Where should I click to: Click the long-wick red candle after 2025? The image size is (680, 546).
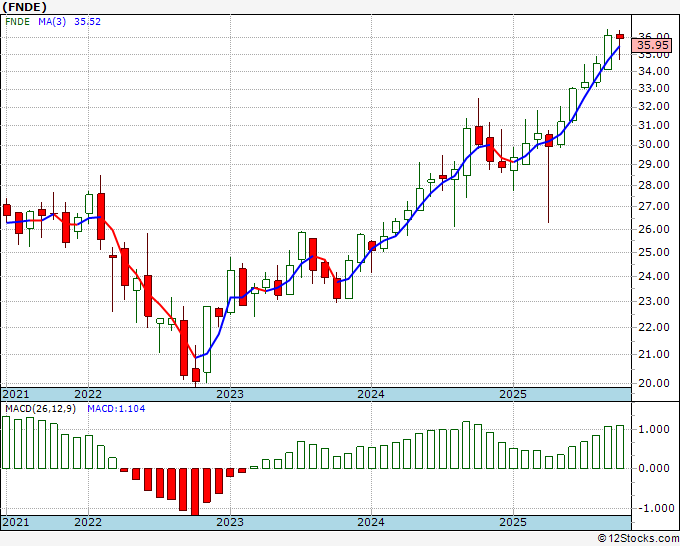click(549, 141)
